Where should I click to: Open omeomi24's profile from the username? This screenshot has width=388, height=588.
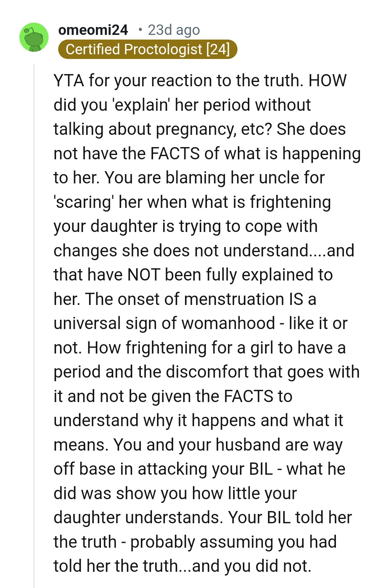[x=93, y=30]
